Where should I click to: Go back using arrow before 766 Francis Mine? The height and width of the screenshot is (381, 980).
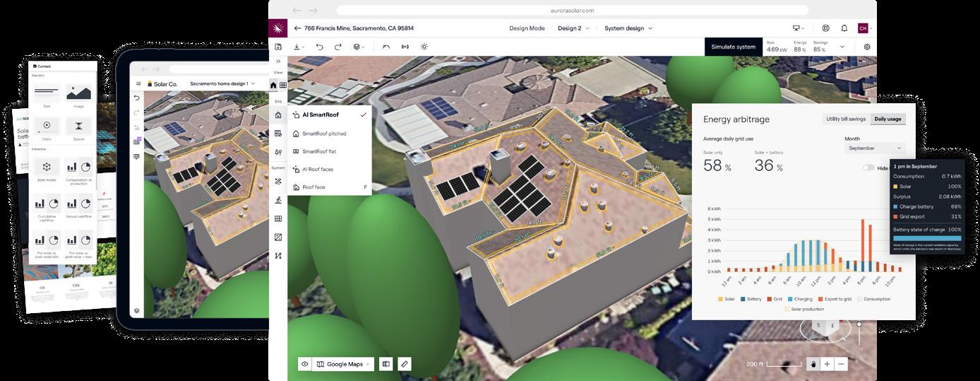coord(297,28)
